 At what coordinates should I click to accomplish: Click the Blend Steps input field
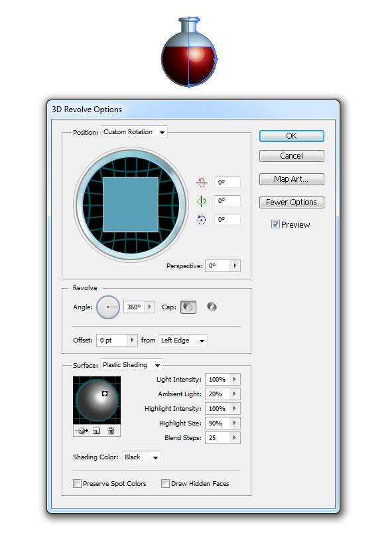click(218, 438)
